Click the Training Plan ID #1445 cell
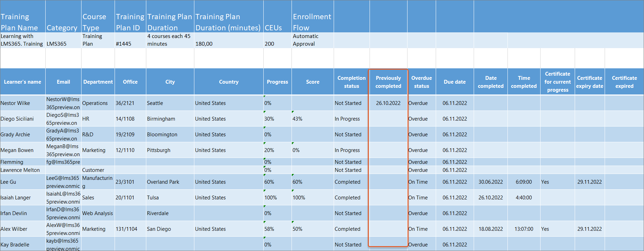Viewport: 644px width, 251px height. 124,44
